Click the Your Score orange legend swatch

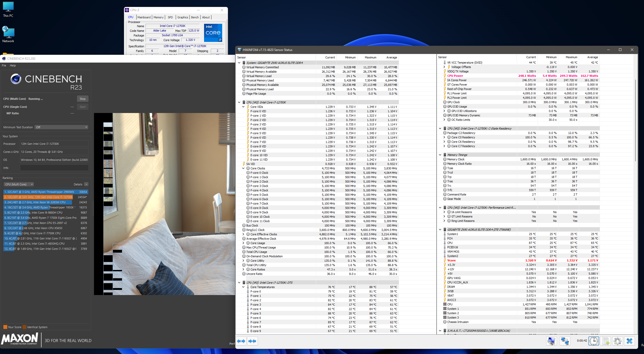(5, 327)
